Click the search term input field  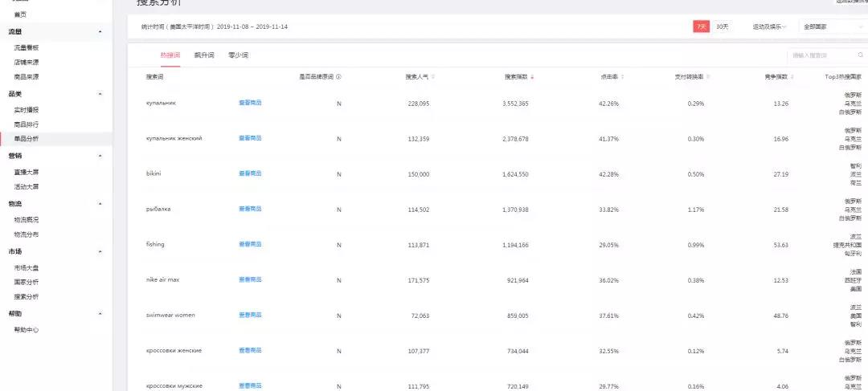[x=820, y=55]
